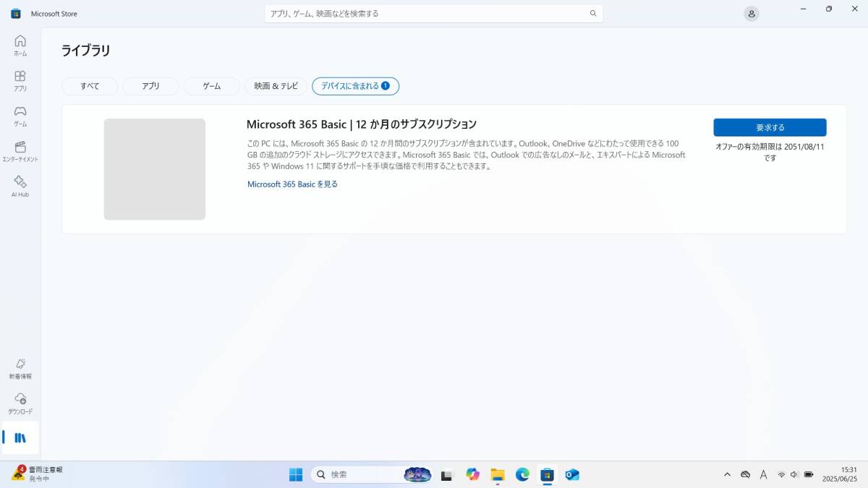The image size is (868, 488).
Task: Launch Copilot from the taskbar
Action: coord(472,474)
